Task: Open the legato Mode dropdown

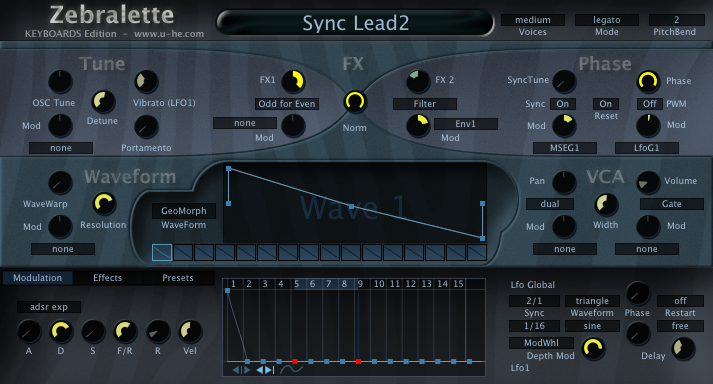Action: click(607, 20)
